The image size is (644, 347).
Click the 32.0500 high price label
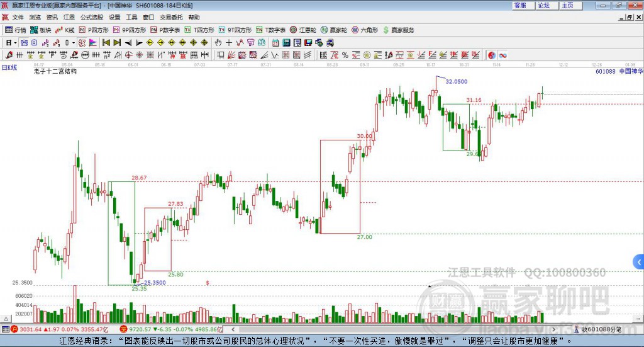(457, 81)
